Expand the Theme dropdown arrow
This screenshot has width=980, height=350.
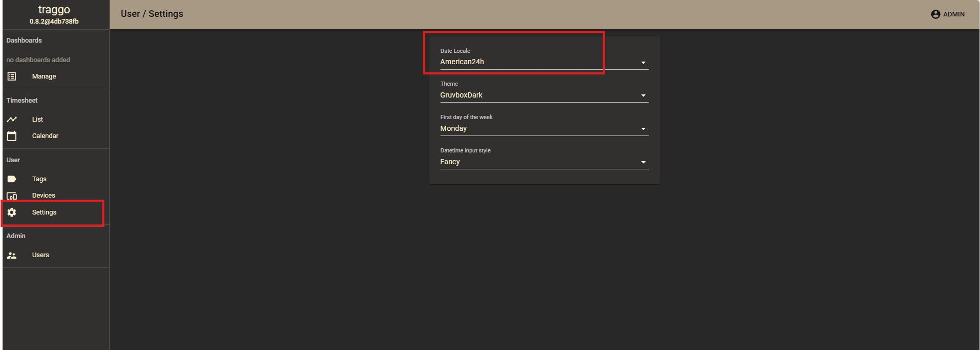click(643, 95)
